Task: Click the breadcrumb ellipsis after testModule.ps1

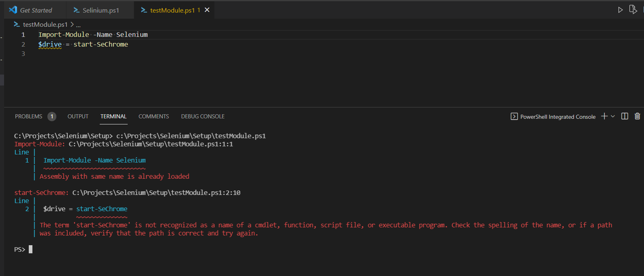Action: point(78,25)
